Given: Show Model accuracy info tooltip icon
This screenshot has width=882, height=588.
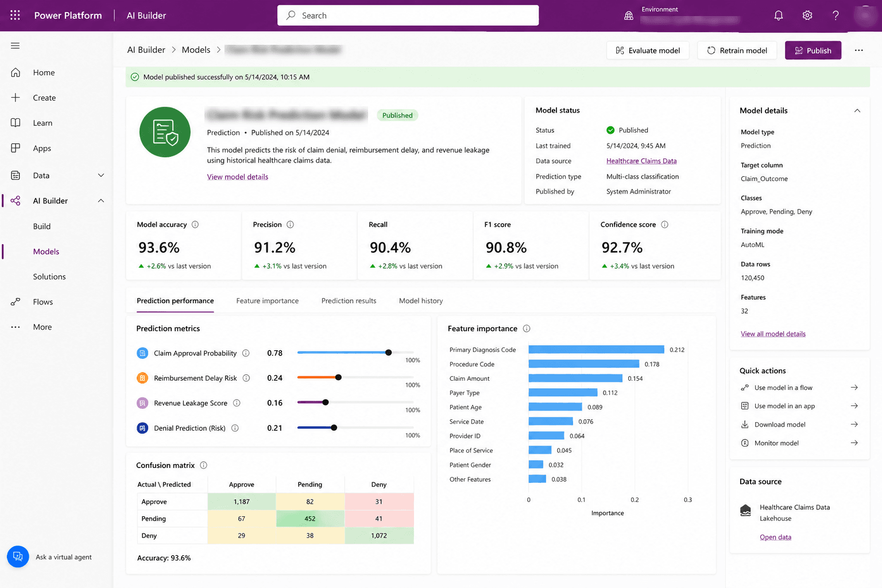Looking at the screenshot, I should 195,225.
